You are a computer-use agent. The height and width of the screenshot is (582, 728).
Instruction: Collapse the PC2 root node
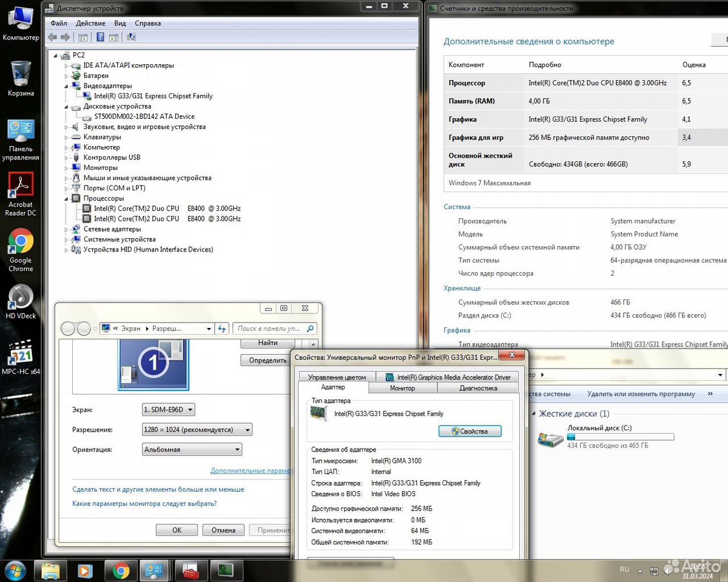tap(56, 55)
